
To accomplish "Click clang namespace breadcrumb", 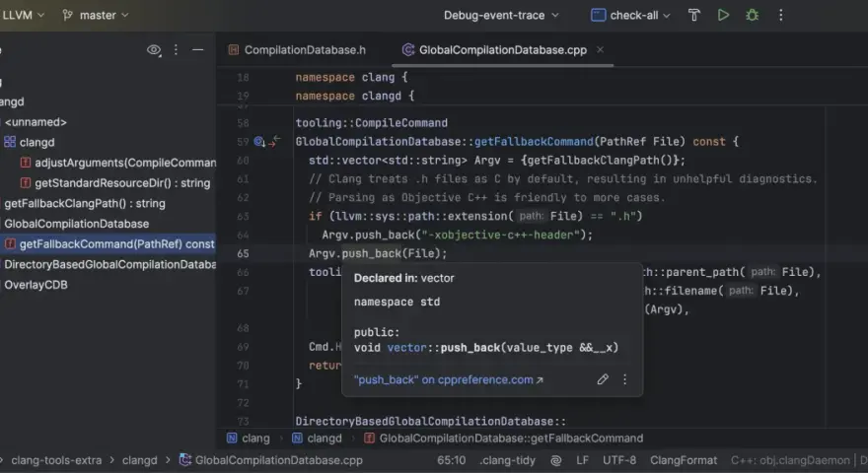I will (x=249, y=439).
